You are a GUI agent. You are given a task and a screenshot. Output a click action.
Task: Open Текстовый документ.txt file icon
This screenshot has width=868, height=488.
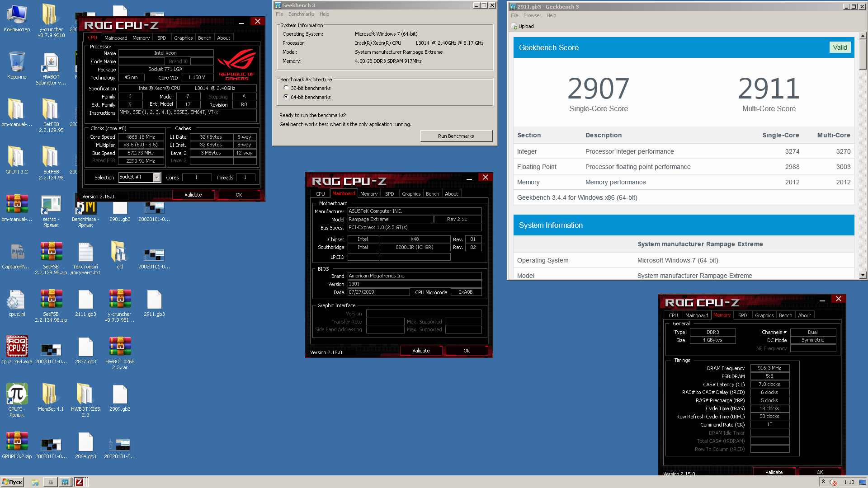(x=85, y=258)
